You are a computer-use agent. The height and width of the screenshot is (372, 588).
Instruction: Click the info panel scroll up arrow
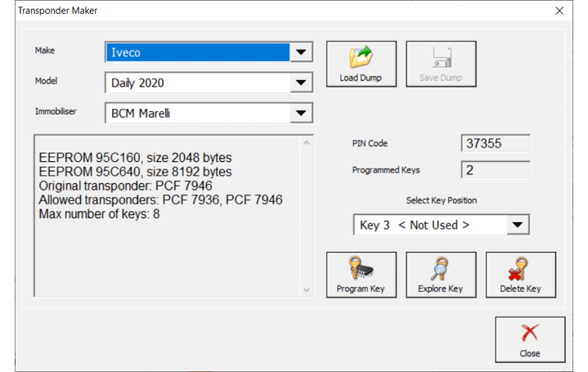coord(307,144)
